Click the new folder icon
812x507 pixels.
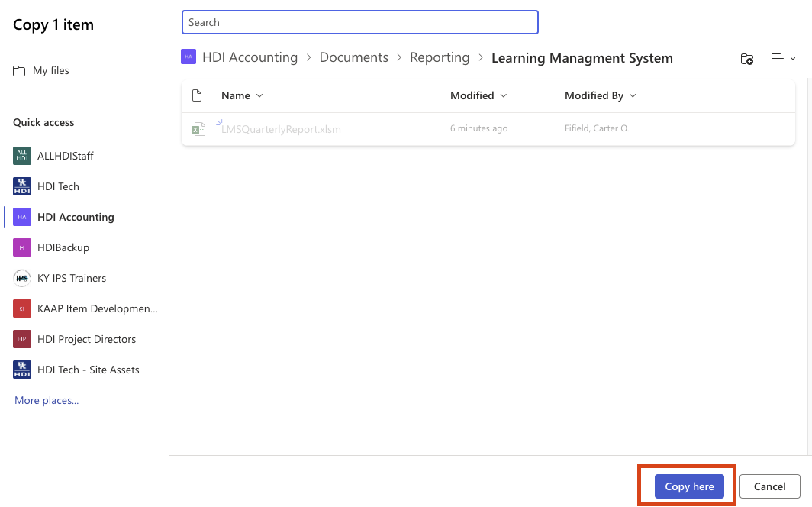pyautogui.click(x=747, y=59)
